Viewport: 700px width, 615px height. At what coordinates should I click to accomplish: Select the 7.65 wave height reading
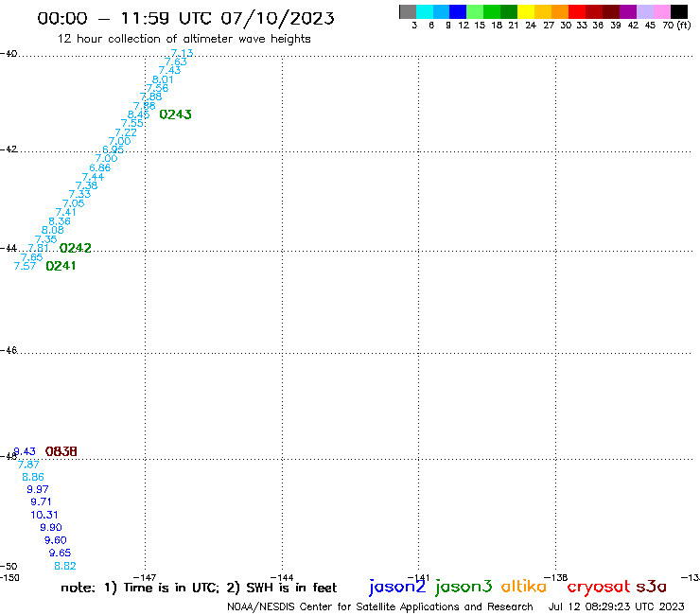point(32,257)
